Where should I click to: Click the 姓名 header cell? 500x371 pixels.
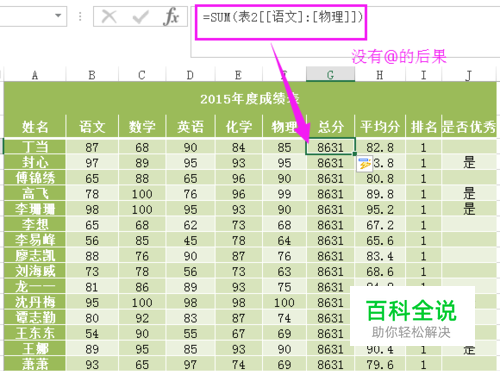[x=35, y=127]
